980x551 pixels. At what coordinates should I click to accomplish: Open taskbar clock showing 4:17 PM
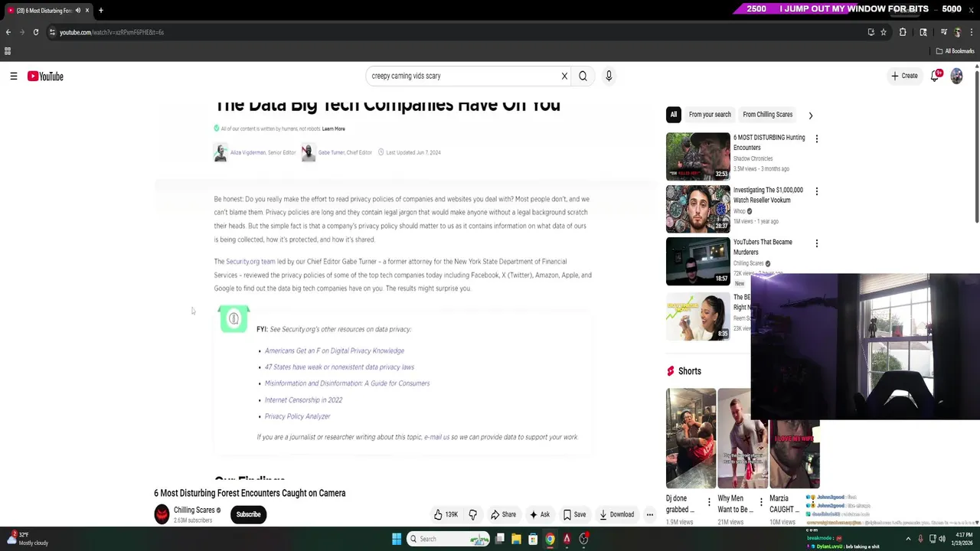[962, 539]
